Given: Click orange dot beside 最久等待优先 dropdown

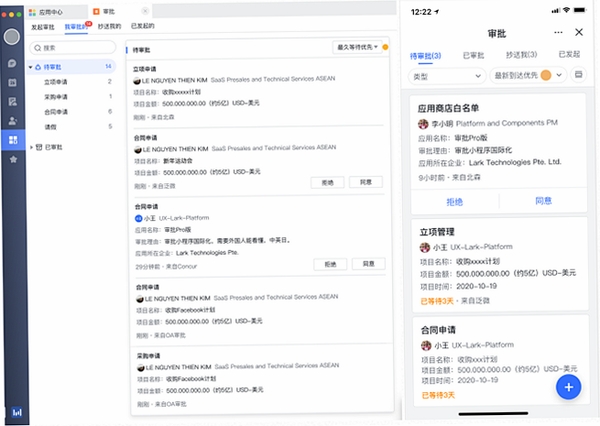Looking at the screenshot, I should [x=385, y=47].
